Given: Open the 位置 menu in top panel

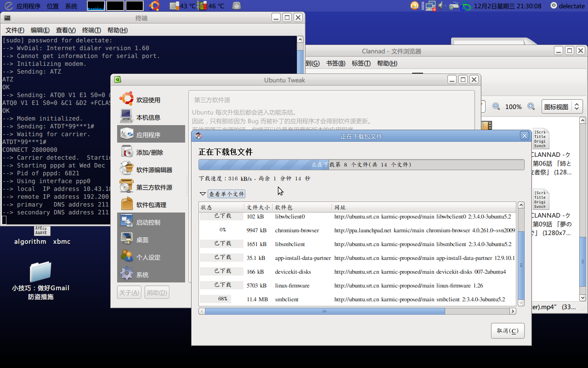Looking at the screenshot, I should pos(53,6).
